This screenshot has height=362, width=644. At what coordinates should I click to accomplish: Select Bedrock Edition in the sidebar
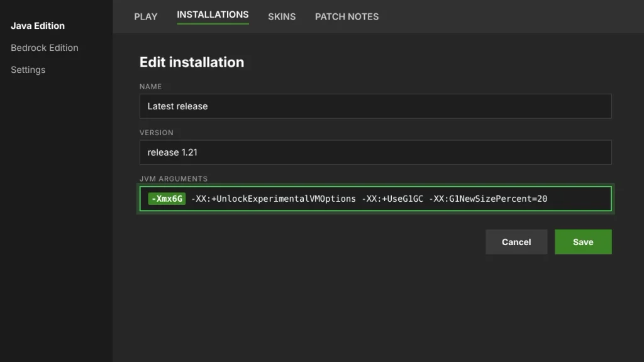pos(45,48)
